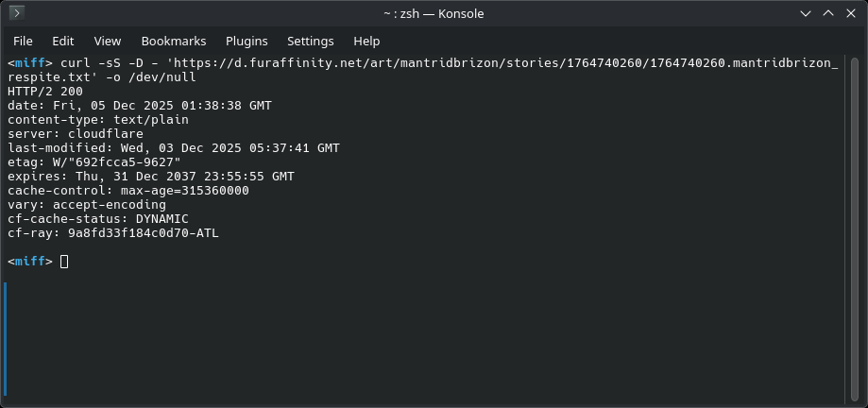Open the Settings menu
The width and height of the screenshot is (868, 408).
(x=311, y=41)
